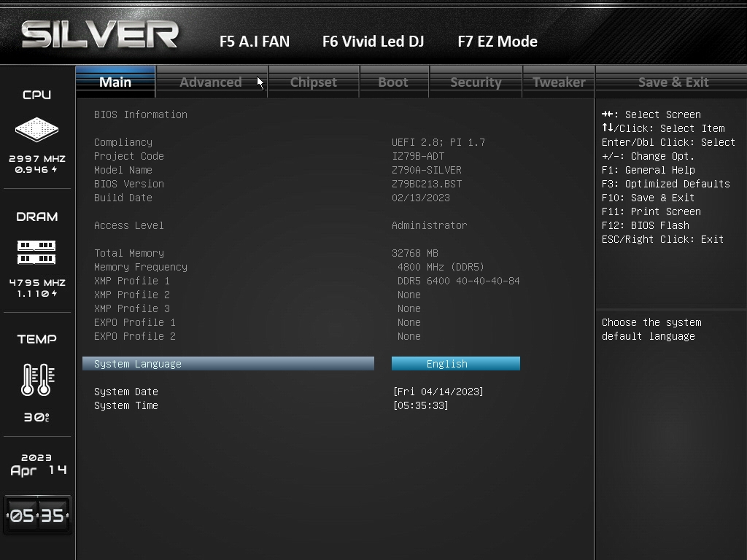
Task: Click the 05:35 flip clock widget
Action: pos(37,516)
